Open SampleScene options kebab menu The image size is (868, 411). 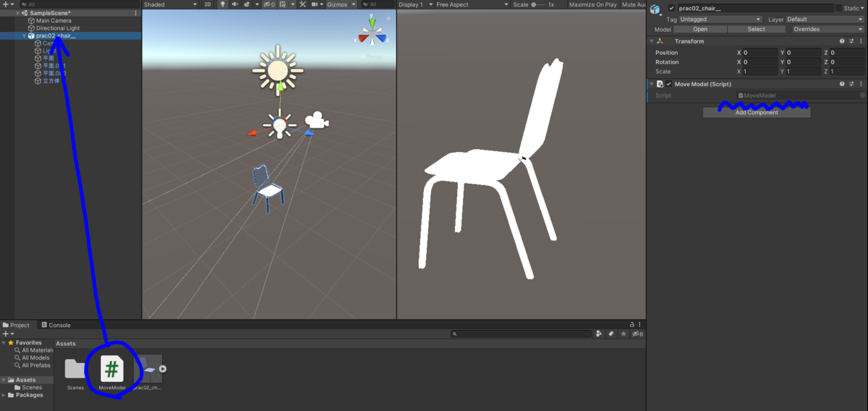pos(136,13)
